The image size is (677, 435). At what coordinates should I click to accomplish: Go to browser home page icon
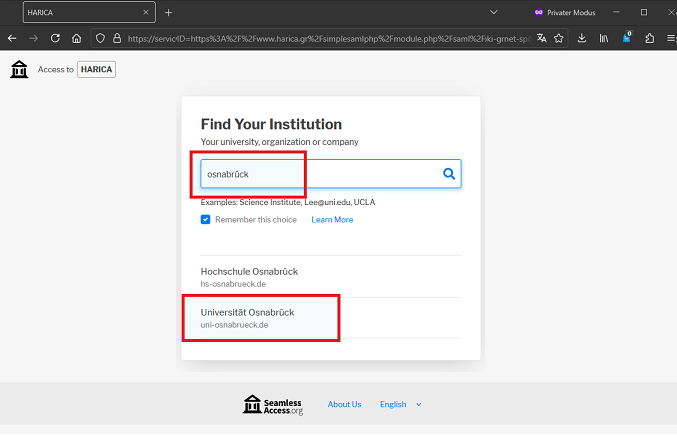point(76,38)
